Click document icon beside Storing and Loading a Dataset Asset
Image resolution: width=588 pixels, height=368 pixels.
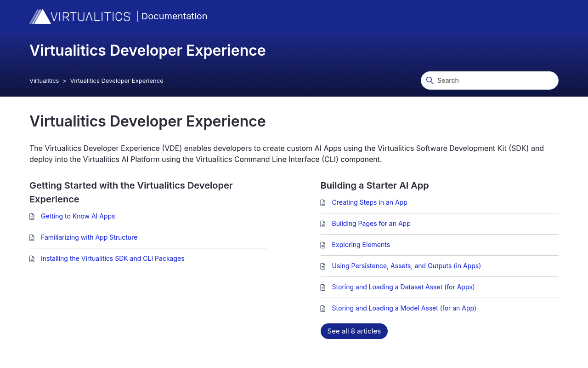[323, 287]
